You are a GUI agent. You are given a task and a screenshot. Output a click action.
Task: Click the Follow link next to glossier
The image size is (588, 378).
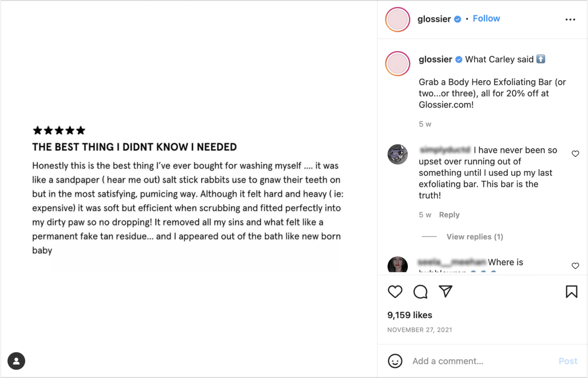pyautogui.click(x=486, y=18)
